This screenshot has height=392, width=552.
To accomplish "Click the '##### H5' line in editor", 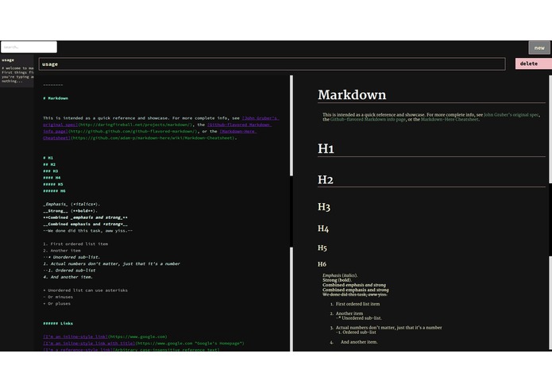I will click(x=53, y=184).
